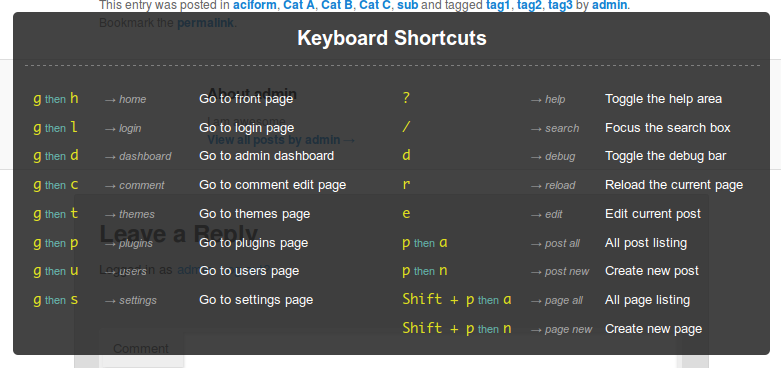
Task: Click the 'g then h' key combo
Action: [56, 99]
